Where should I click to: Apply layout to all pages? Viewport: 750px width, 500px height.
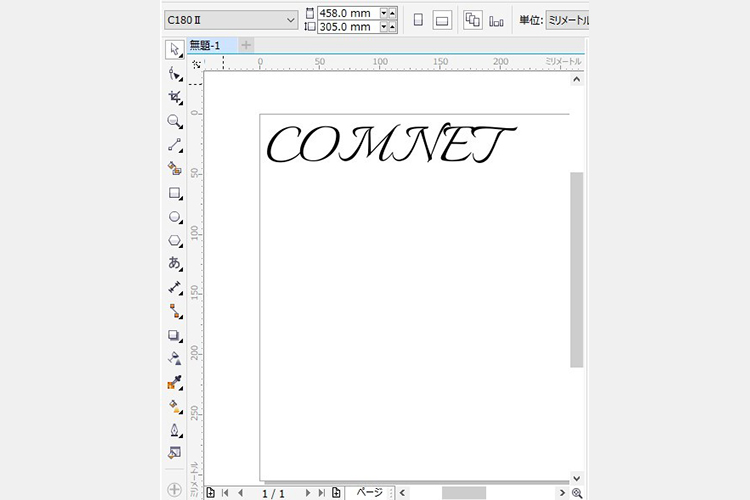pyautogui.click(x=473, y=20)
